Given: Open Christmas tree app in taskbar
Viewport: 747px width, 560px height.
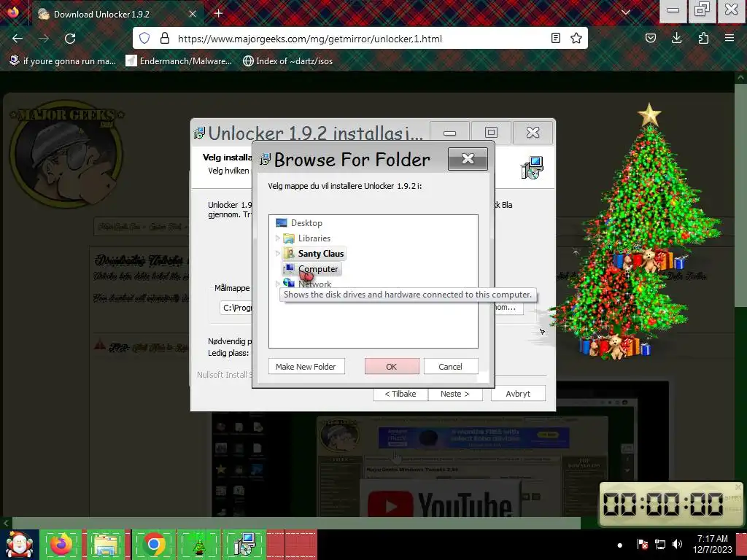Looking at the screenshot, I should [x=199, y=544].
